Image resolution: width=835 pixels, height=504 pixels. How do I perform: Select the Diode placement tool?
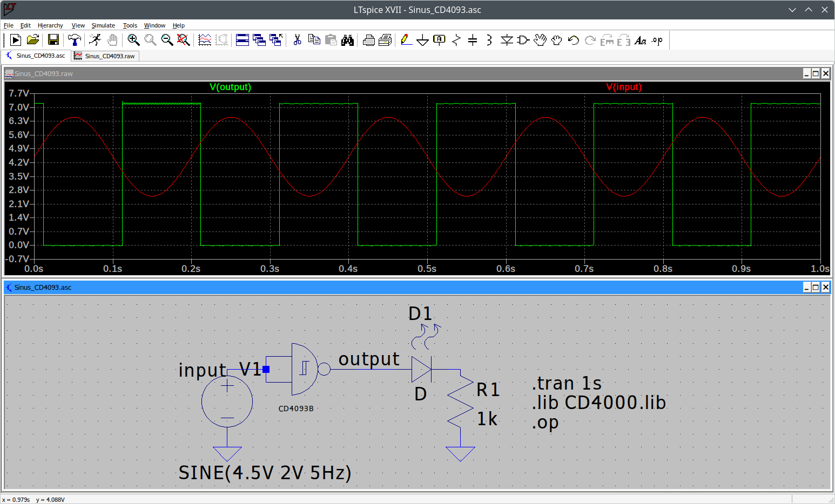click(x=507, y=39)
